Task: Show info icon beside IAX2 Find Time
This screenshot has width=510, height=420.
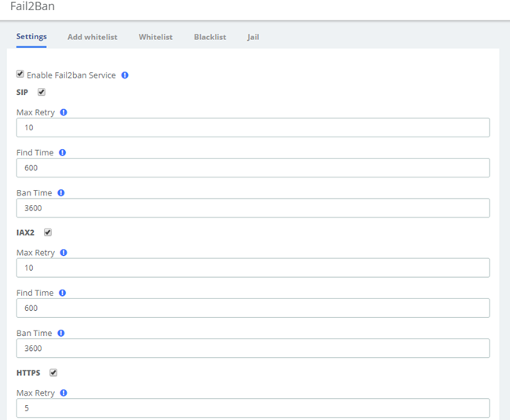Action: 63,293
